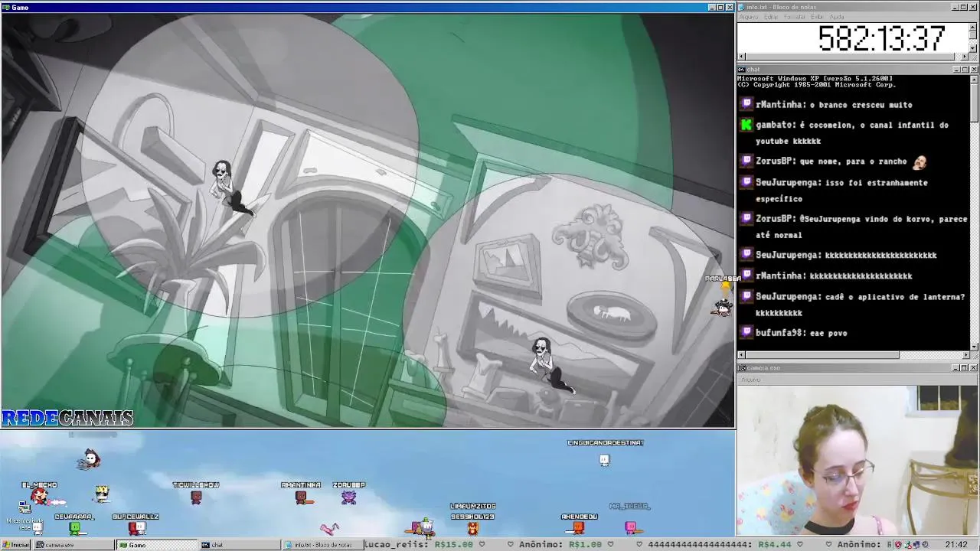The width and height of the screenshot is (980, 551).
Task: Click the Twitch badge beside 'isso foi estranhamente' message
Action: [746, 182]
